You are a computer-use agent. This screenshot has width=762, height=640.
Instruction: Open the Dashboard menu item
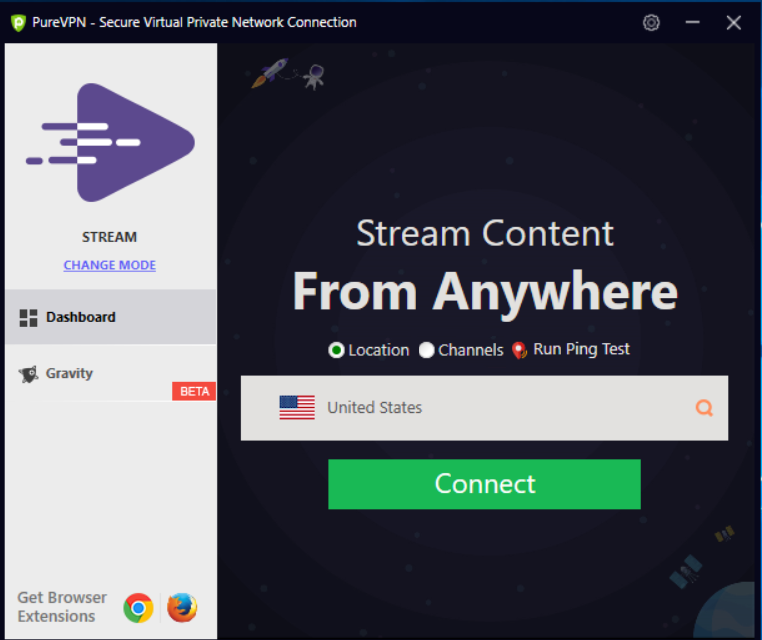point(111,317)
